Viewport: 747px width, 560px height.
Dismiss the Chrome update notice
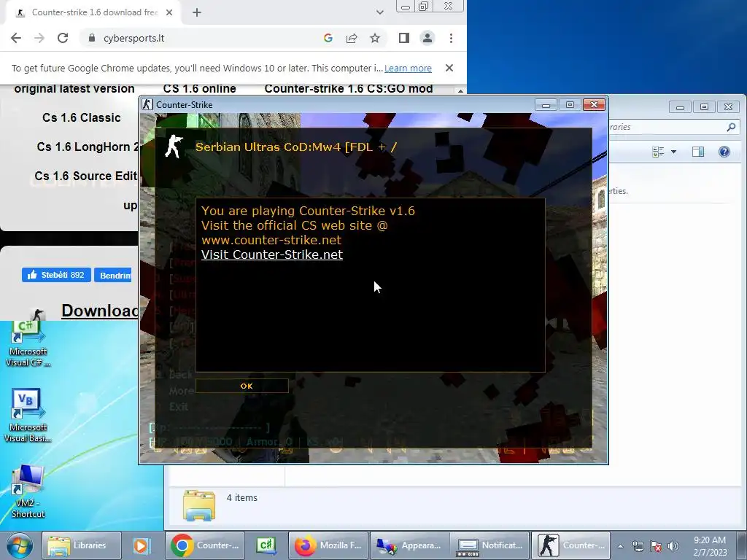[449, 68]
